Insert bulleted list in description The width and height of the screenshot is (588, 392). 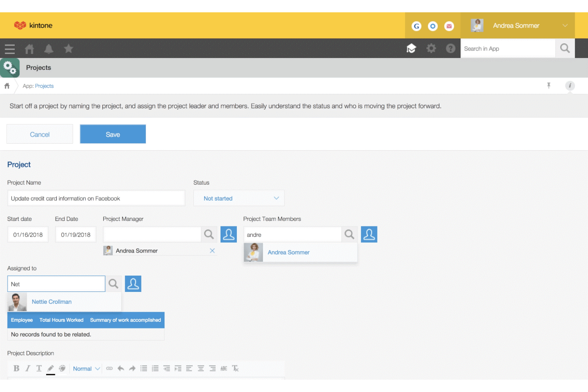coord(144,368)
